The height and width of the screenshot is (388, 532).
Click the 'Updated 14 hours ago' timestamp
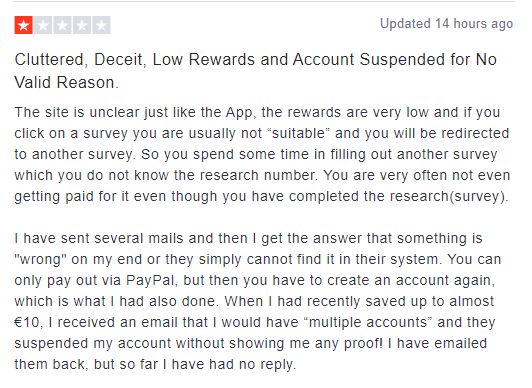(x=446, y=24)
